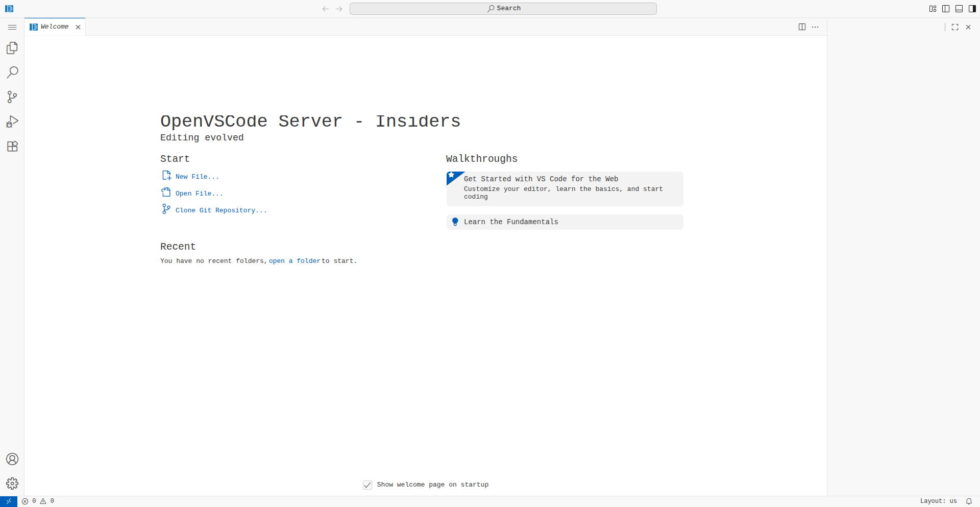
Task: Toggle the bottom panel visibility
Action: (x=959, y=9)
